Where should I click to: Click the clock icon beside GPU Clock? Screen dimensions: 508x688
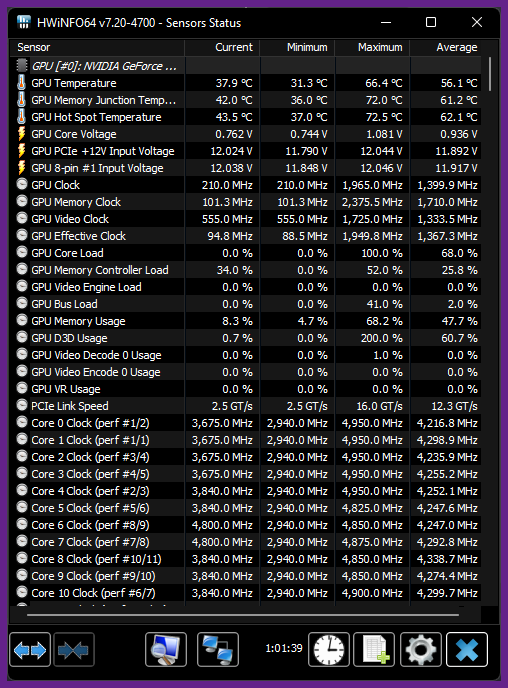[22, 184]
